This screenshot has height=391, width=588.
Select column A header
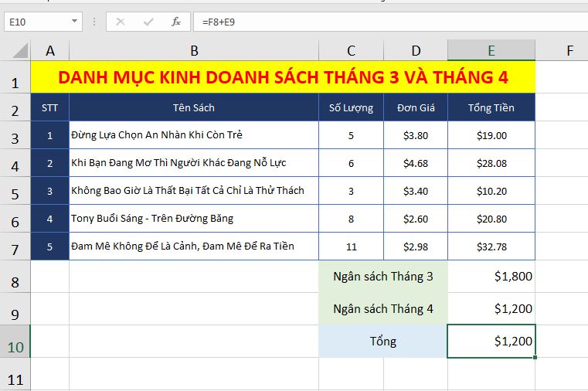pyautogui.click(x=50, y=50)
